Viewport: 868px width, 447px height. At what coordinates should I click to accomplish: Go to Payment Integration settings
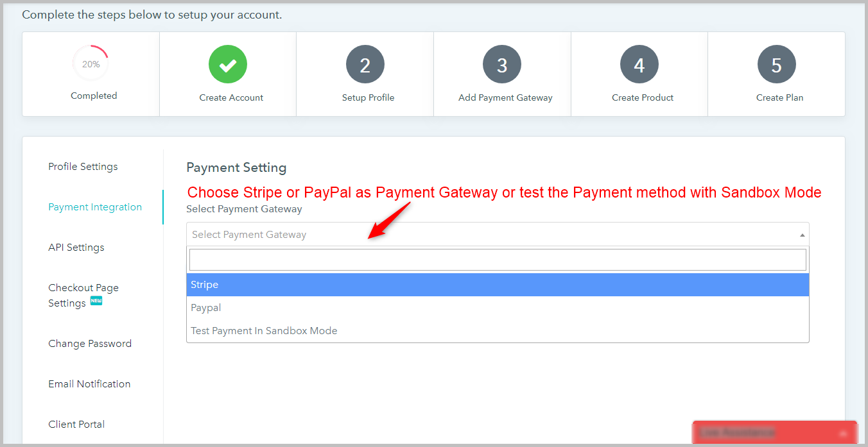coord(95,207)
